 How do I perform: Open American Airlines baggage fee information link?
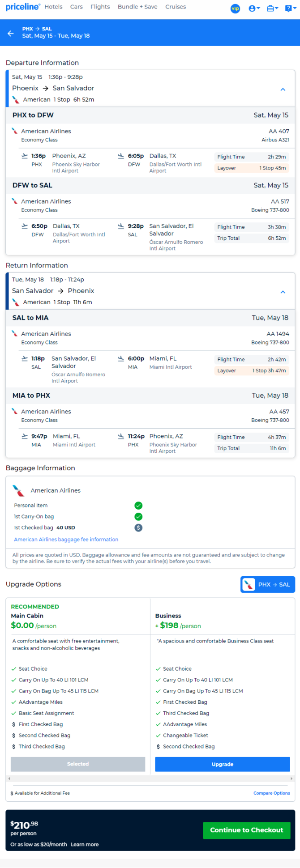click(x=66, y=540)
